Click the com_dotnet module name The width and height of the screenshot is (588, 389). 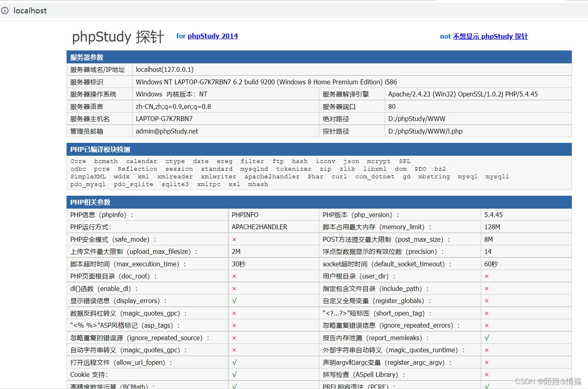click(375, 176)
